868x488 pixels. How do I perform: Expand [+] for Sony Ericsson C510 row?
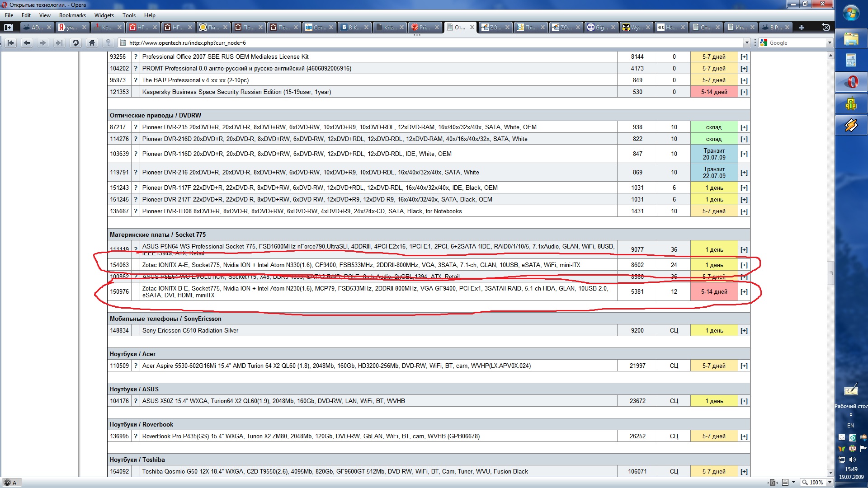[744, 331]
